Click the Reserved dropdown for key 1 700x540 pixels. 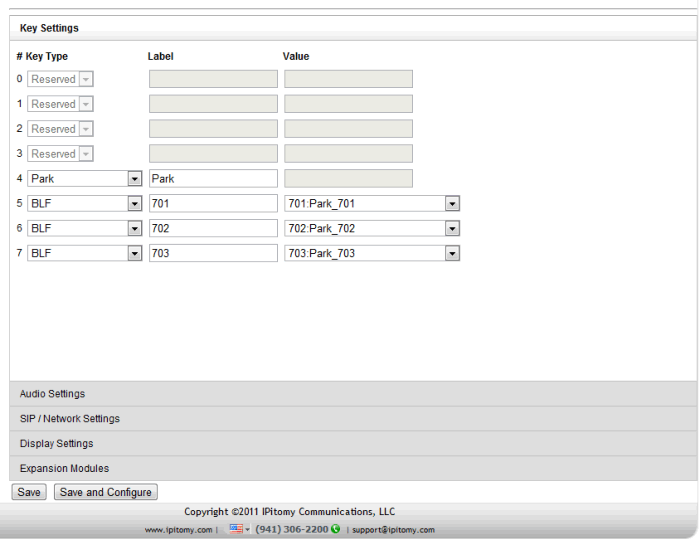pos(60,104)
